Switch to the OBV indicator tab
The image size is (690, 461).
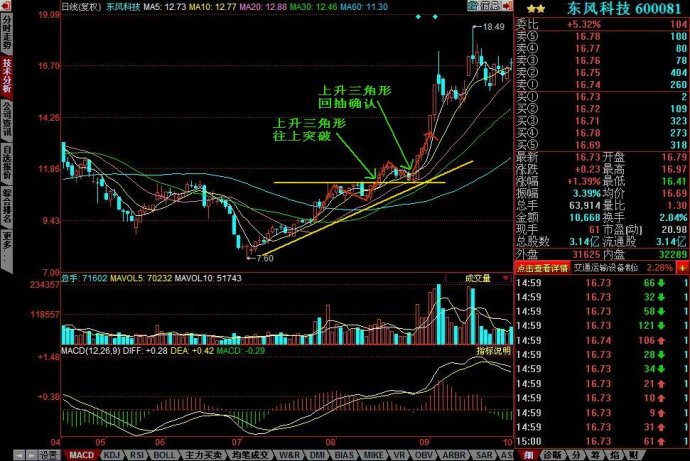point(423,455)
